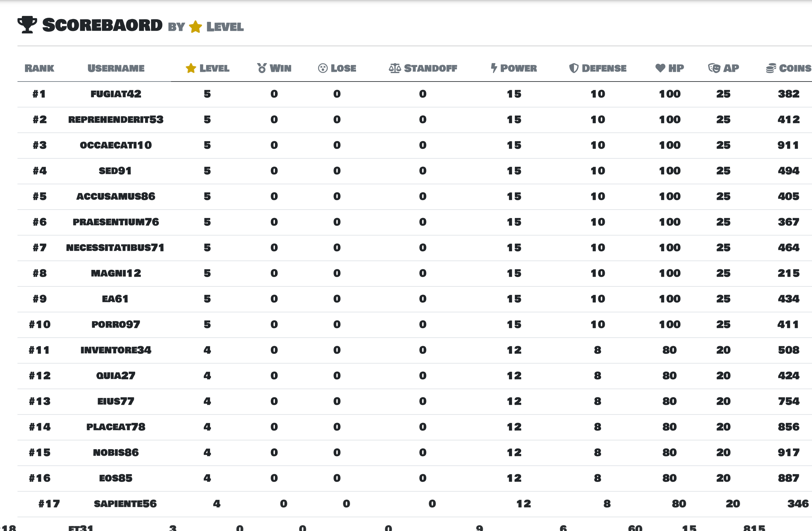Click the dizzy face icon beside Lose
This screenshot has height=531, width=812.
[322, 68]
